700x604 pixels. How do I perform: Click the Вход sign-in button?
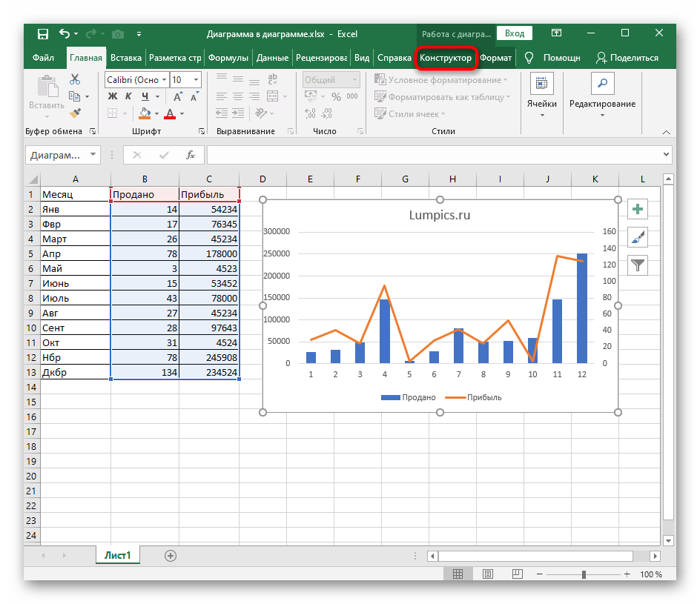[515, 33]
